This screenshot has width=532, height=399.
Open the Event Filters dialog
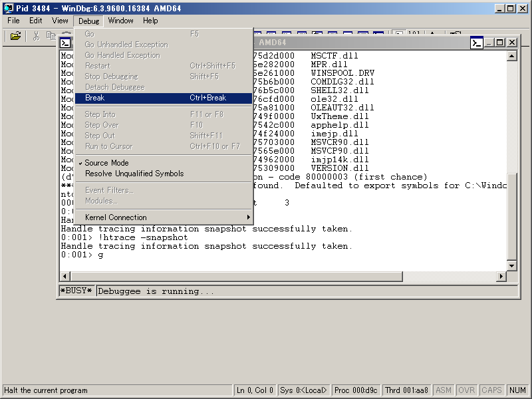click(x=164, y=190)
